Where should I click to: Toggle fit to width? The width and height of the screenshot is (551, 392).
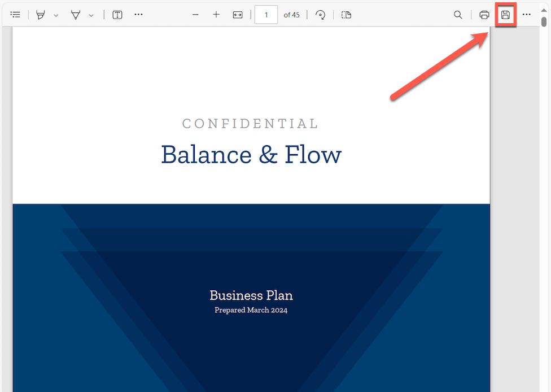coord(238,15)
